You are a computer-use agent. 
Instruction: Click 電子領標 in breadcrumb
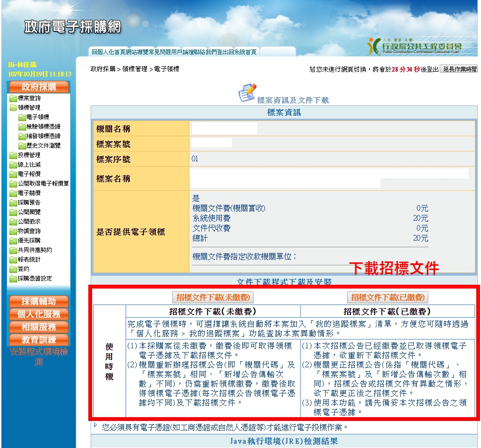click(167, 69)
